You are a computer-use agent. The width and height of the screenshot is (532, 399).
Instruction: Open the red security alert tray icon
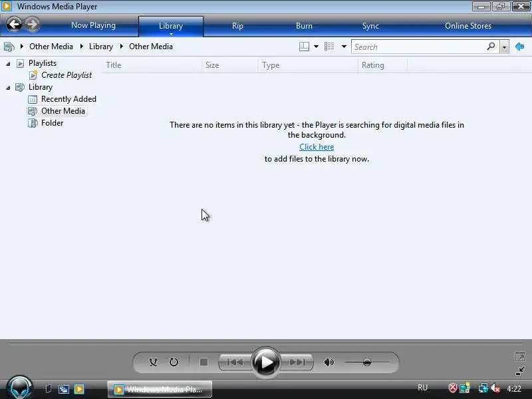tap(453, 388)
